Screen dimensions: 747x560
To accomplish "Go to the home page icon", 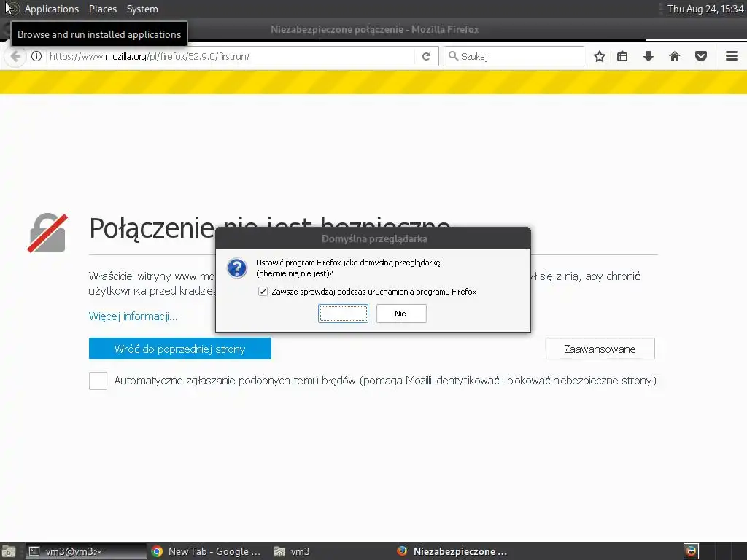I will [x=675, y=56].
